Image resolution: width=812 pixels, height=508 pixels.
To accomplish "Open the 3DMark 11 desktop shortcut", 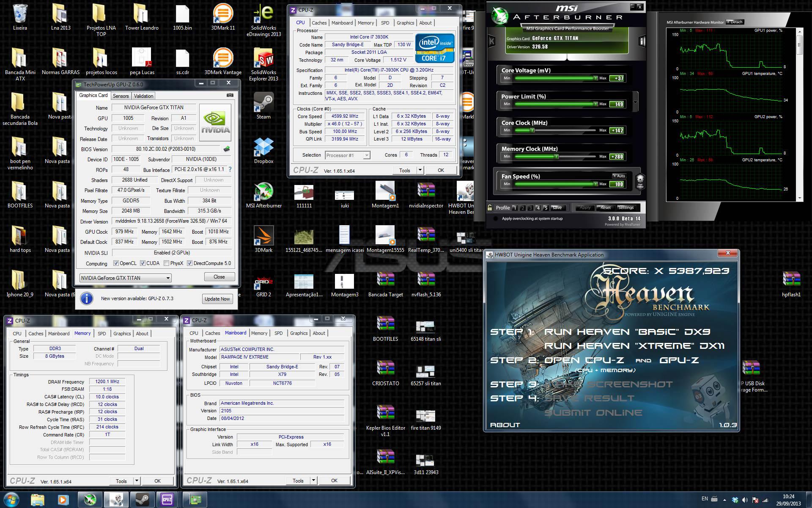I will click(x=223, y=17).
